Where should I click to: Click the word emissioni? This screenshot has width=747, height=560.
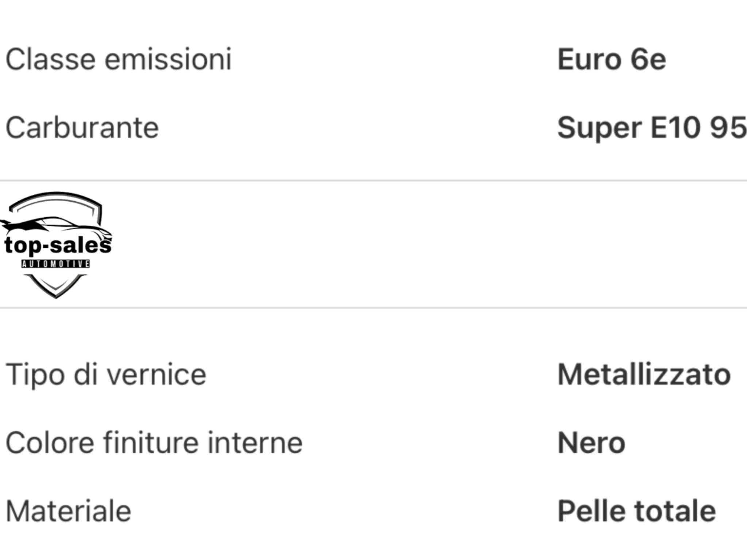[x=168, y=59]
